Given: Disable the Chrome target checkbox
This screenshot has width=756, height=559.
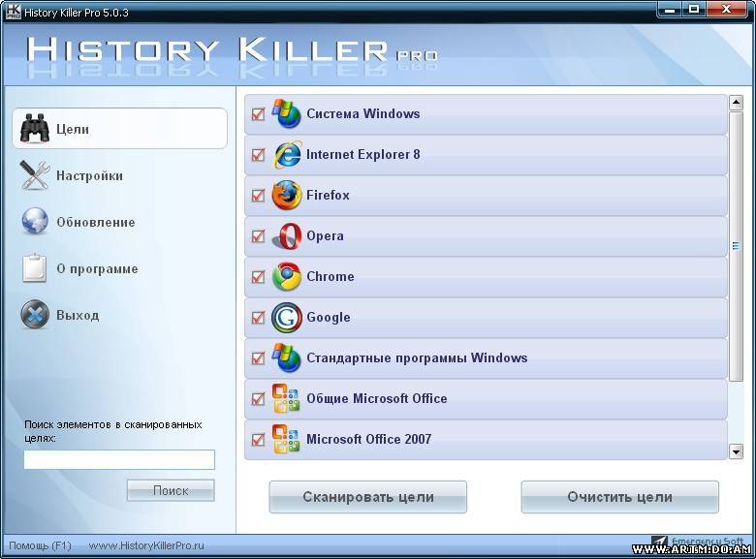Looking at the screenshot, I should click(x=259, y=277).
